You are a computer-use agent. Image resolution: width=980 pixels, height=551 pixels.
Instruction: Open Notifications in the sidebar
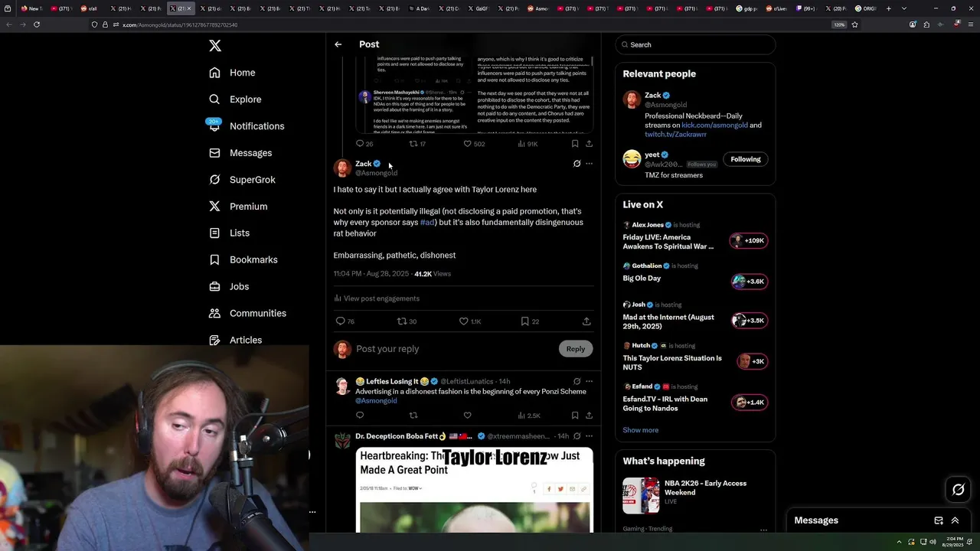247,126
